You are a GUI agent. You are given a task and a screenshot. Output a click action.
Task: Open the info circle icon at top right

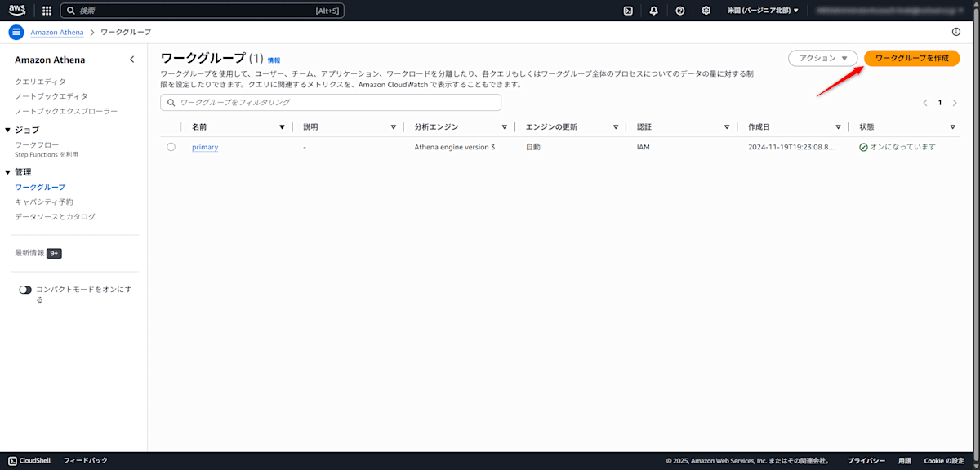[956, 32]
